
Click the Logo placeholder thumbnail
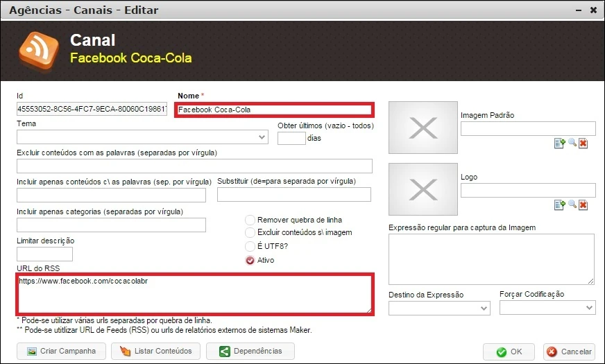pyautogui.click(x=423, y=189)
